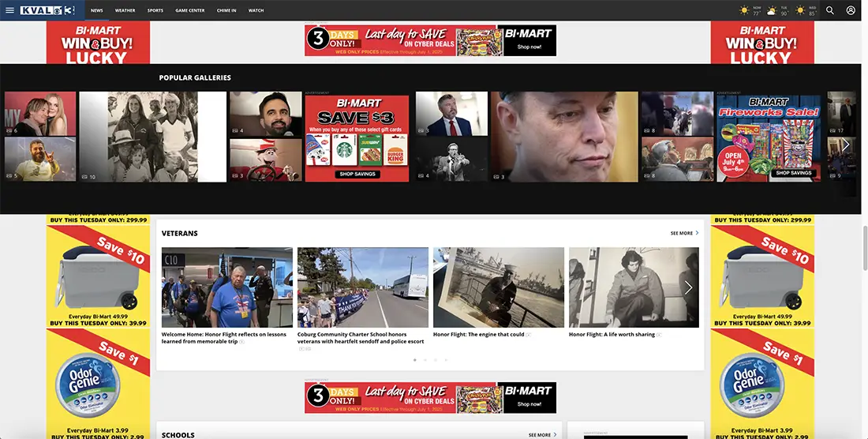Open gallery of smiling bearded man

[x=266, y=114]
